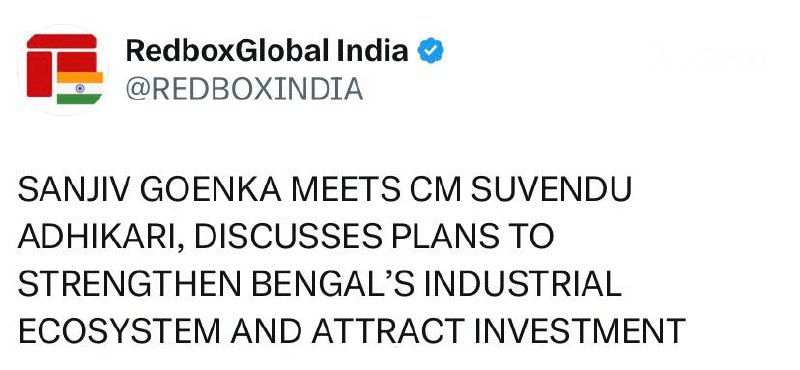The height and width of the screenshot is (370, 800).
Task: Open the RedboxGlobal India display name
Action: click(267, 51)
